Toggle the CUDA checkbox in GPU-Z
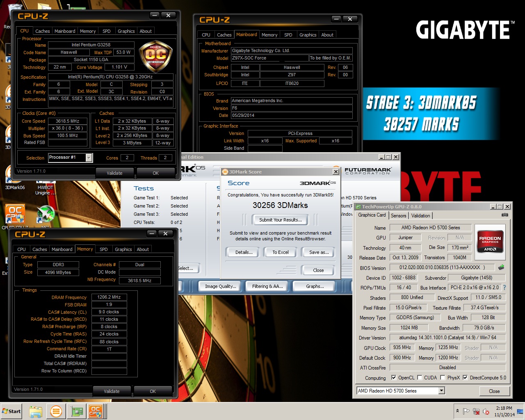Viewport: 525px width, 420px height. [420, 378]
